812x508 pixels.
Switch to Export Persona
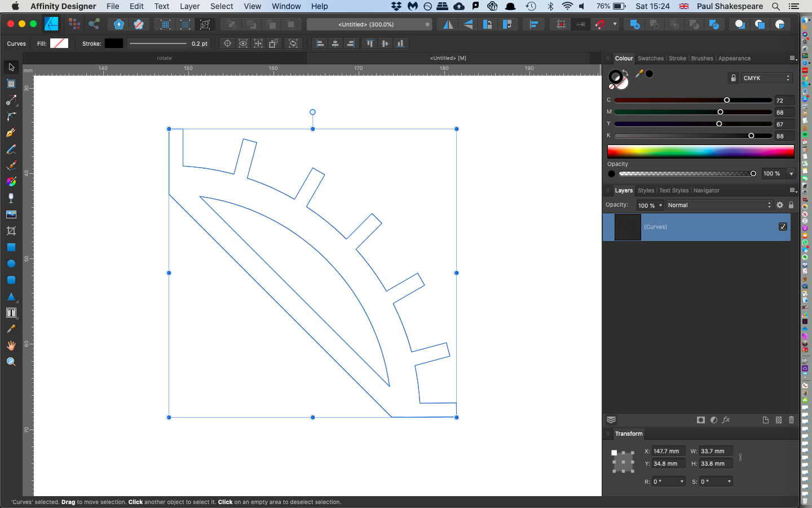(x=94, y=24)
